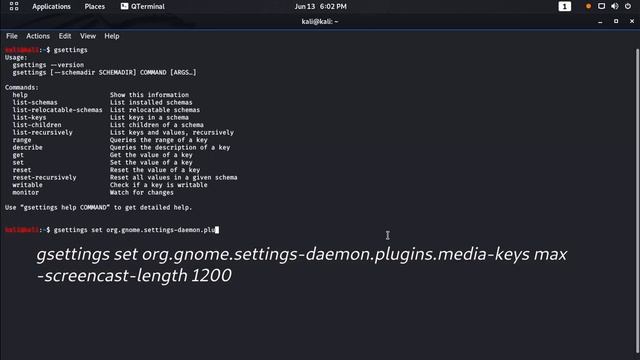Click 'gsettings [--schemadir SCHEMADIR] COMMAND [ARGS…]' usage line
The image size is (640, 360).
(x=104, y=73)
